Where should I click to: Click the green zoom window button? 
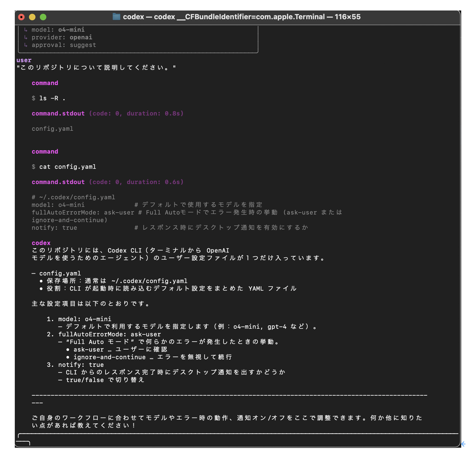[43, 17]
